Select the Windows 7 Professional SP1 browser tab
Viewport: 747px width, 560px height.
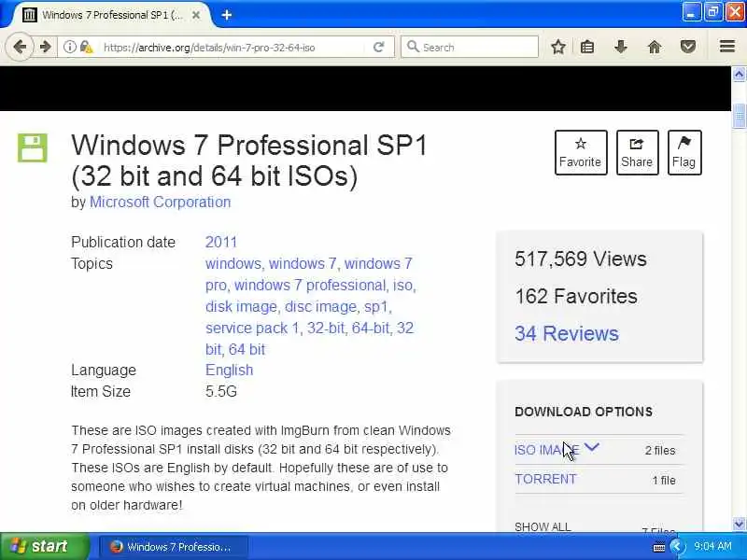point(112,15)
